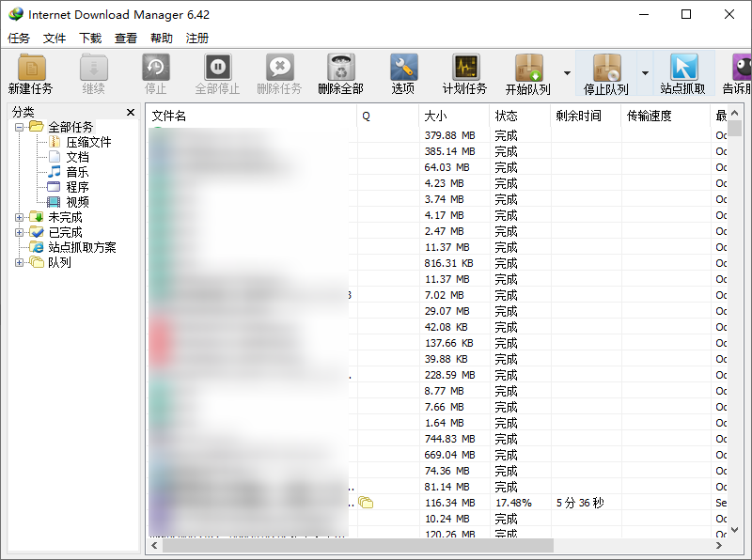
Task: Open the 任务 menu
Action: 19,38
